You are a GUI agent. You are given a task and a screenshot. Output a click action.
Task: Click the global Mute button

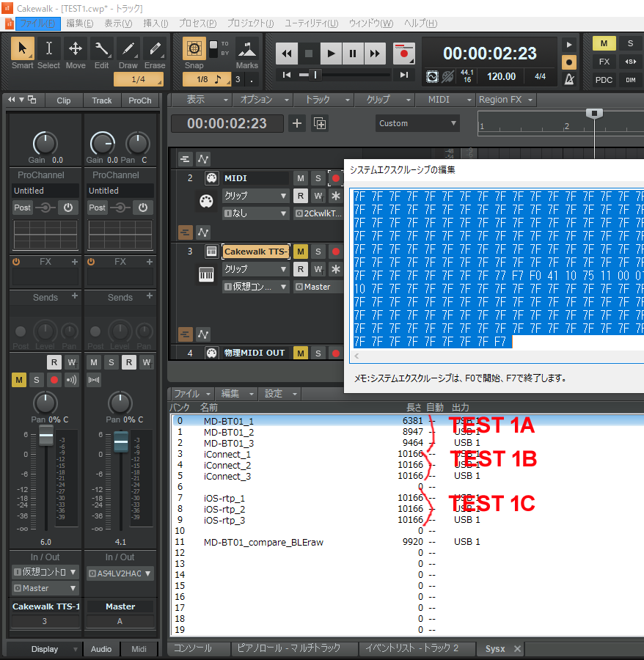pyautogui.click(x=604, y=43)
